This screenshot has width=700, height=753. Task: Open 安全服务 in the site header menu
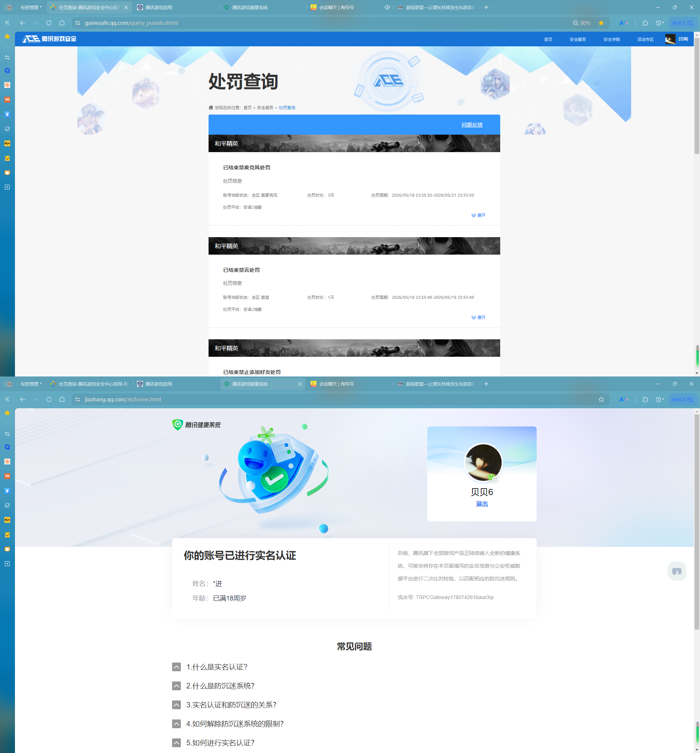578,39
